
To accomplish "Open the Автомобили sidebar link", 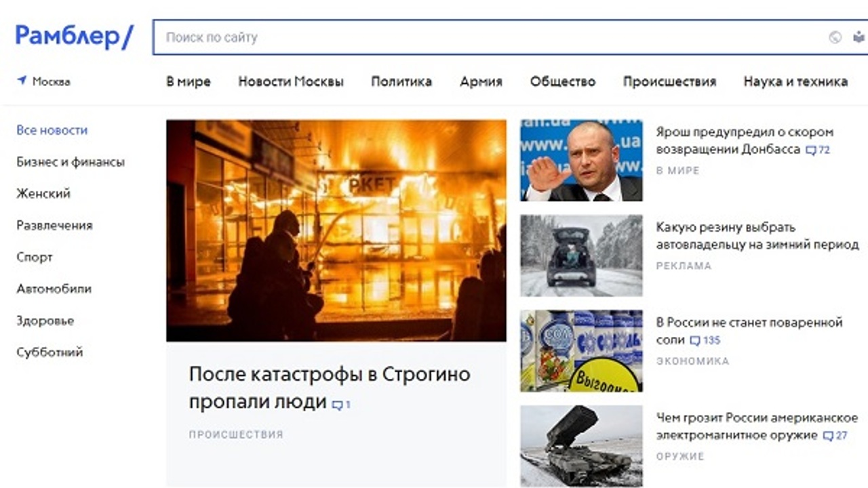I will tap(54, 289).
